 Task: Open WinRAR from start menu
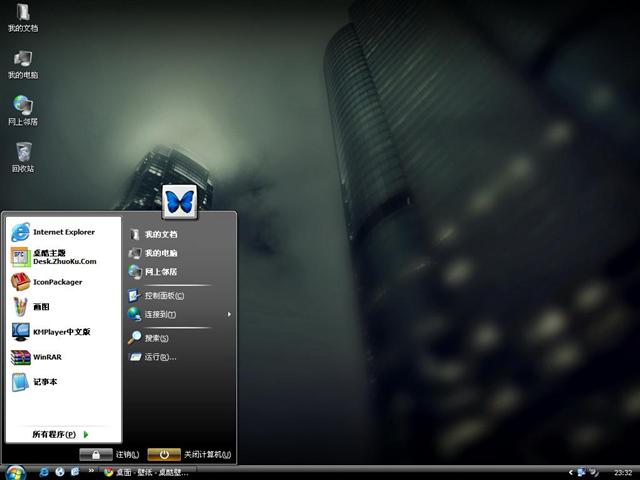point(64,357)
